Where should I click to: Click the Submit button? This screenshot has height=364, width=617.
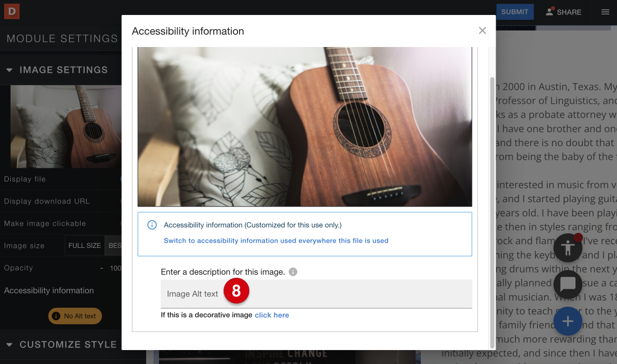(515, 12)
